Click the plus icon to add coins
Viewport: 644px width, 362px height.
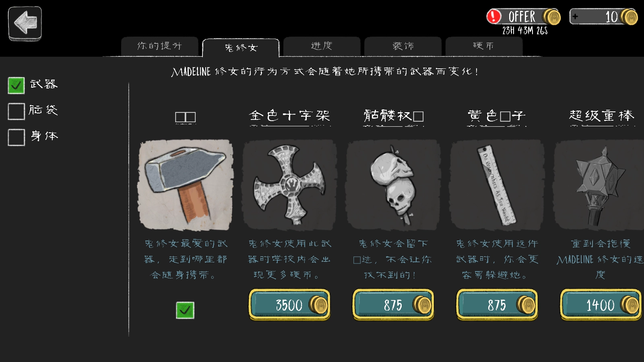[x=575, y=16]
